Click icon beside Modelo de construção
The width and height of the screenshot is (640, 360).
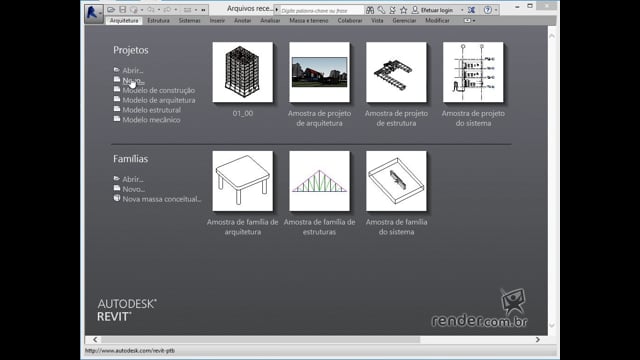[x=117, y=89]
